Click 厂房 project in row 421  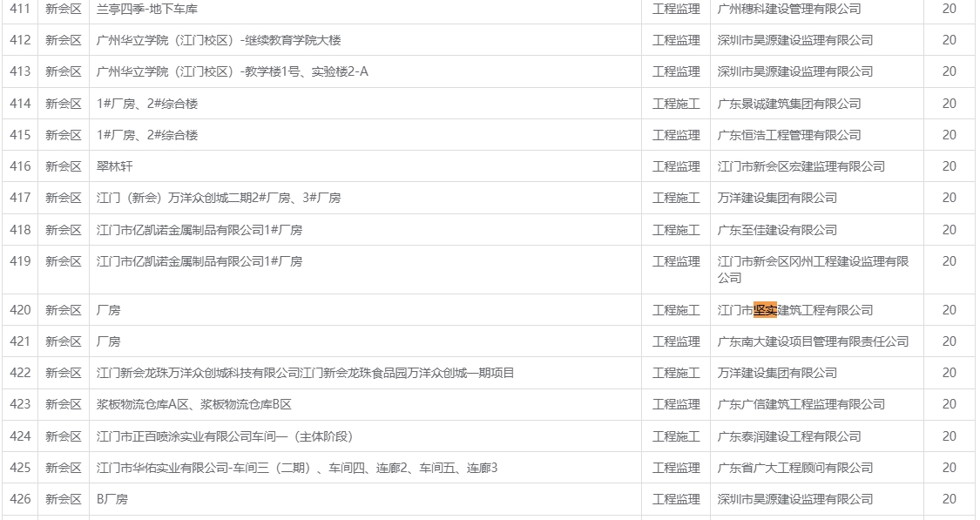tap(108, 341)
